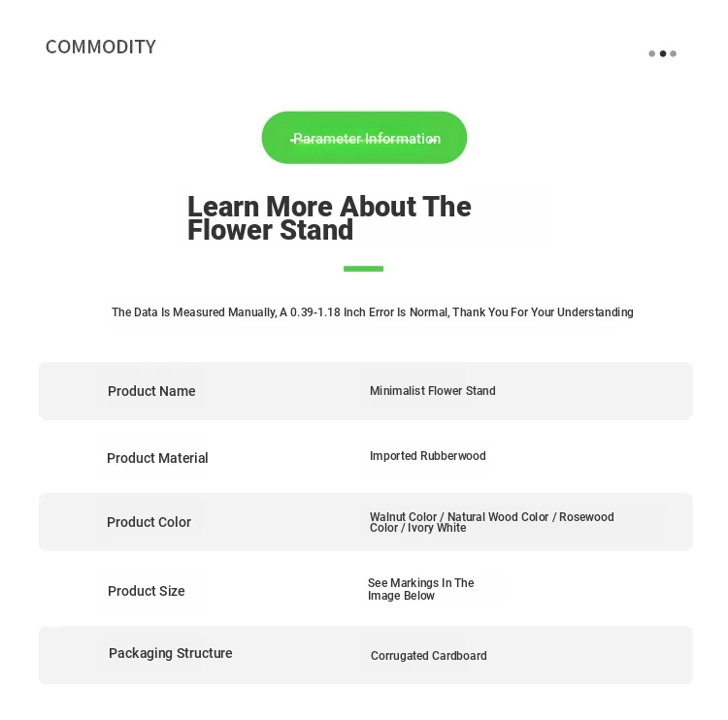728x720 pixels.
Task: Click the Learn More About The Flower Stand heading
Action: 329,218
